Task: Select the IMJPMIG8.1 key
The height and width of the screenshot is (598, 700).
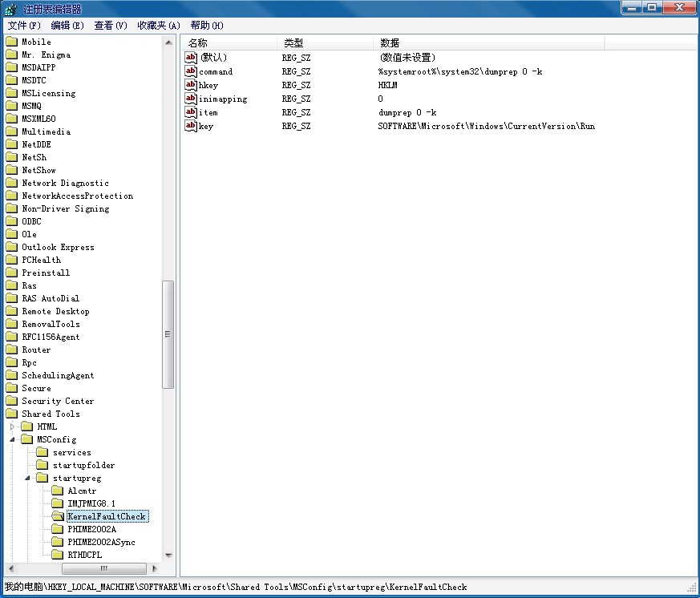Action: (x=91, y=504)
